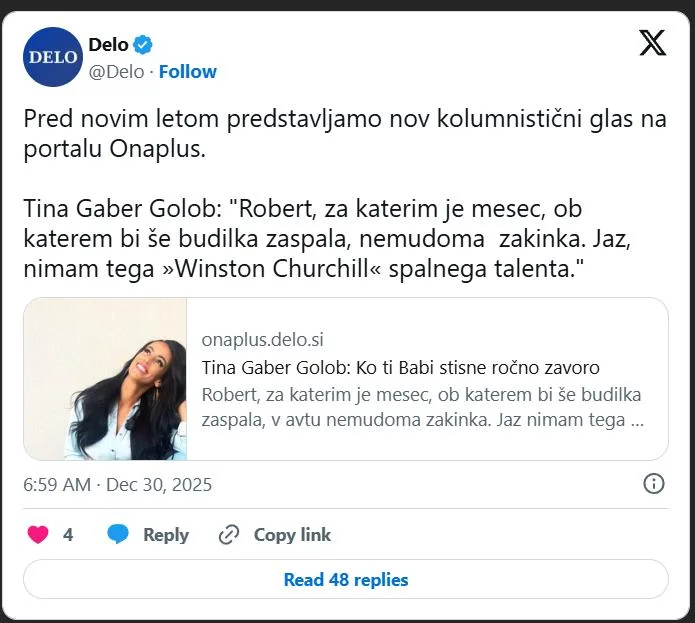
Task: Click the blue verified badge
Action: tap(144, 45)
